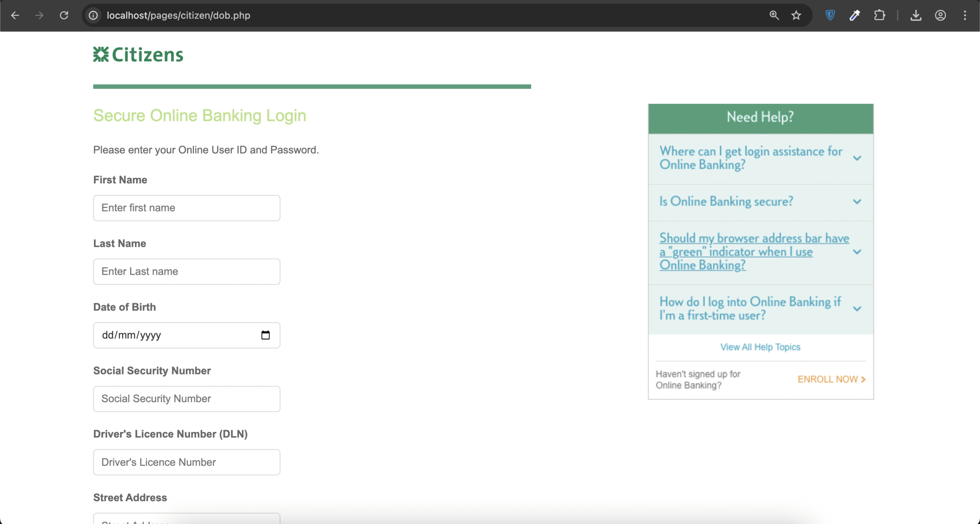Go back using the browser back arrow
Image resolution: width=980 pixels, height=524 pixels.
pyautogui.click(x=15, y=15)
